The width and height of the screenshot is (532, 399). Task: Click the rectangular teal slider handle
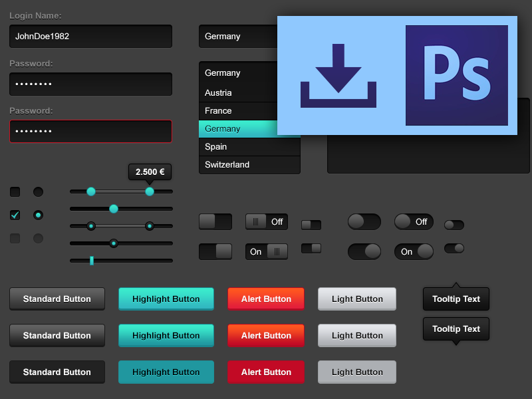pyautogui.click(x=92, y=261)
